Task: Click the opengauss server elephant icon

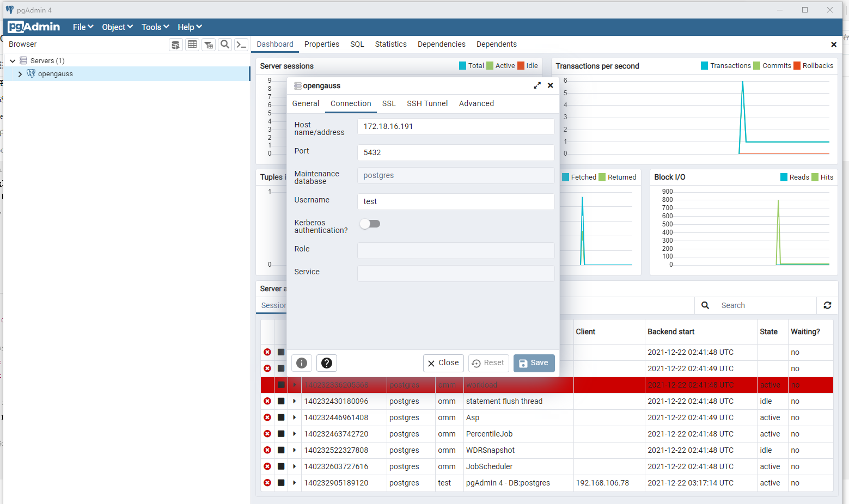Action: click(x=31, y=73)
